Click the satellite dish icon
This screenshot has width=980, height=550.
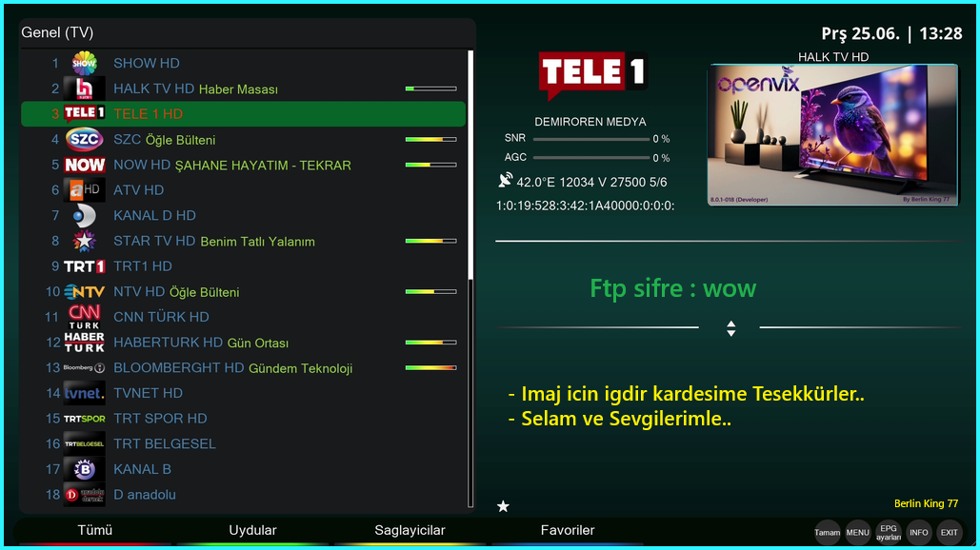click(505, 181)
